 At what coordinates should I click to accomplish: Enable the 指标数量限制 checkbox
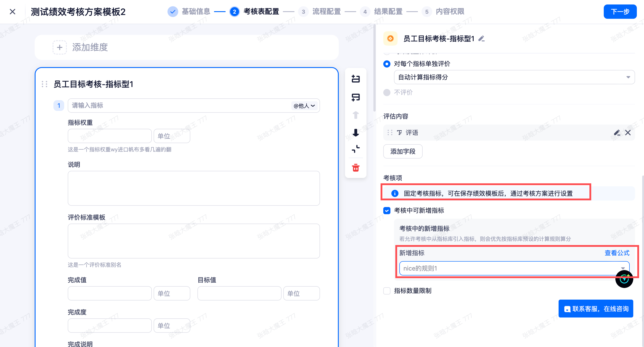pos(387,291)
